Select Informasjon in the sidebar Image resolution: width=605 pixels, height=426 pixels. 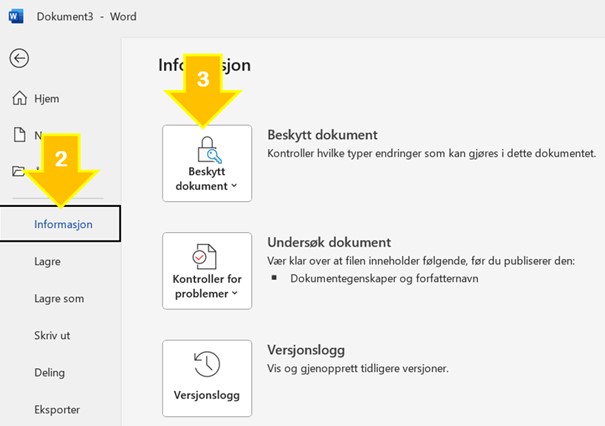[x=63, y=224]
